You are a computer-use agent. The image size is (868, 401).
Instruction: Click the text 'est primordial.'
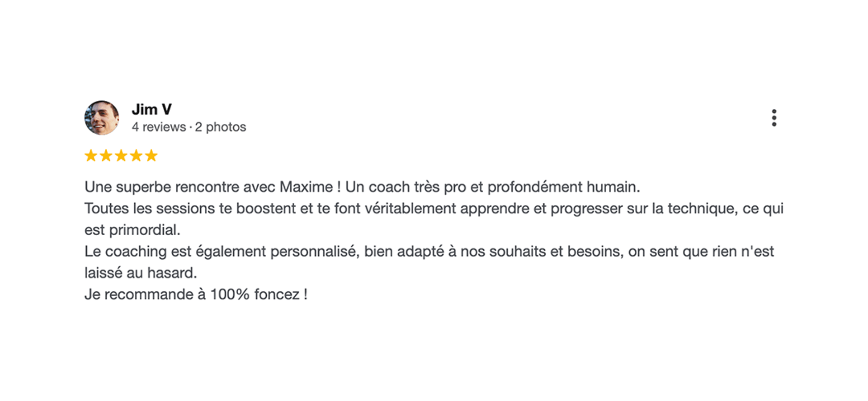(132, 230)
